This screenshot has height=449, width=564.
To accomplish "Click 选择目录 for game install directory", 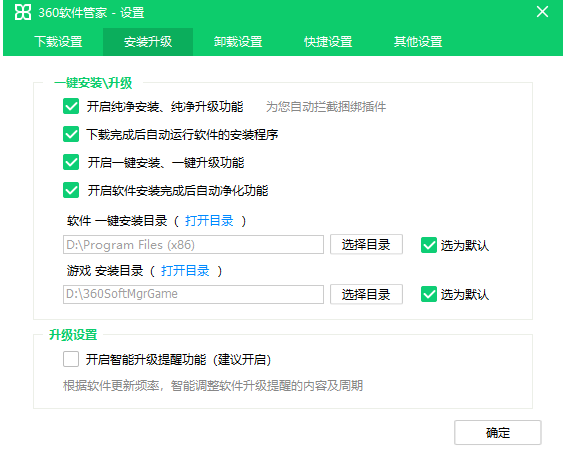I will (x=366, y=295).
